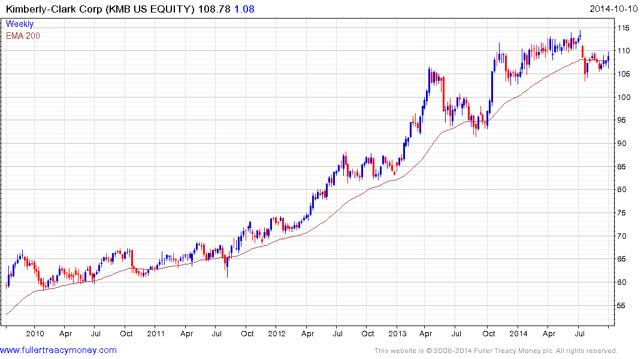Click the 'Weekly' interval label
This screenshot has height=359, width=644.
click(20, 24)
